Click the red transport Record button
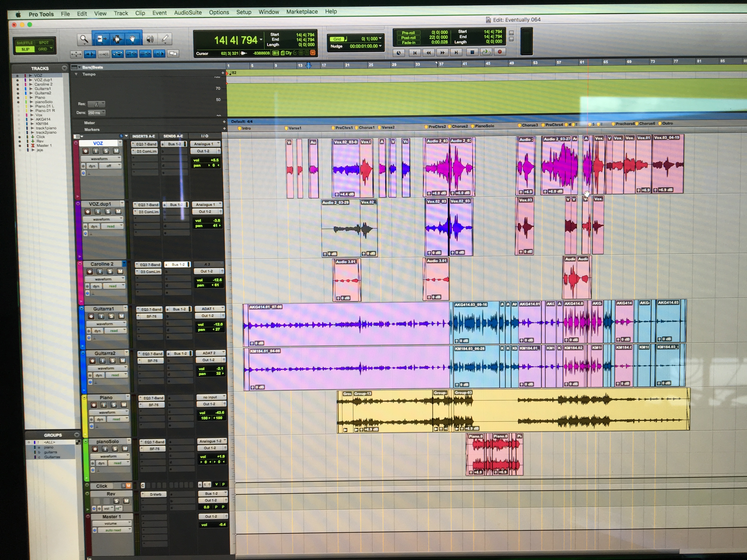This screenshot has height=560, width=747. (x=500, y=52)
